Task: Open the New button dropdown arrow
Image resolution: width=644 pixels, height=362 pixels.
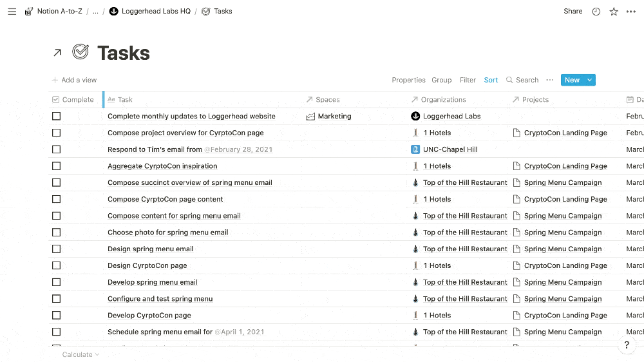Action: [x=589, y=80]
